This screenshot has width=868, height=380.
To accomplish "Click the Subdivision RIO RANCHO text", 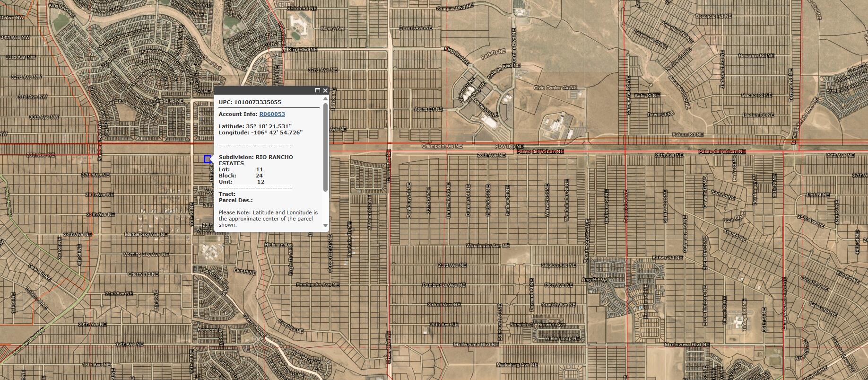I will tap(274, 157).
